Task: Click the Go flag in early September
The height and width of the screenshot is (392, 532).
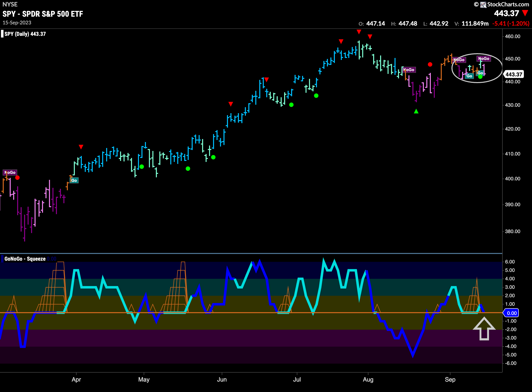Action: tap(469, 76)
